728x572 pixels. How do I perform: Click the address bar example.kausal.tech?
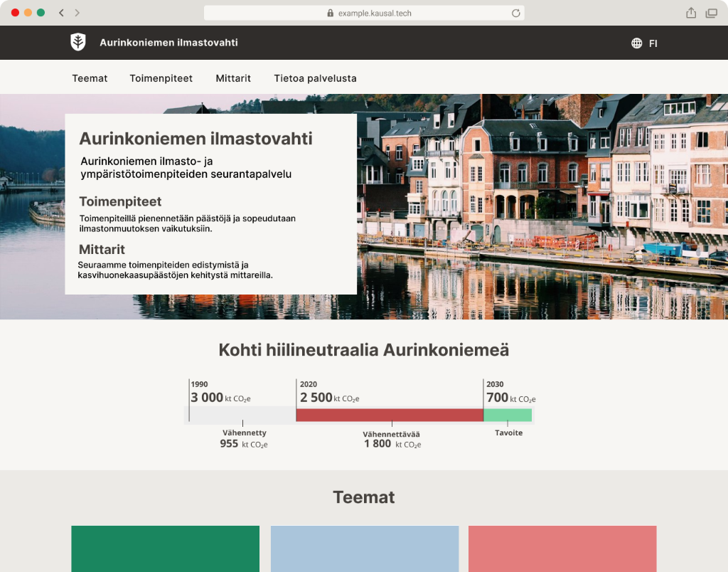click(364, 13)
